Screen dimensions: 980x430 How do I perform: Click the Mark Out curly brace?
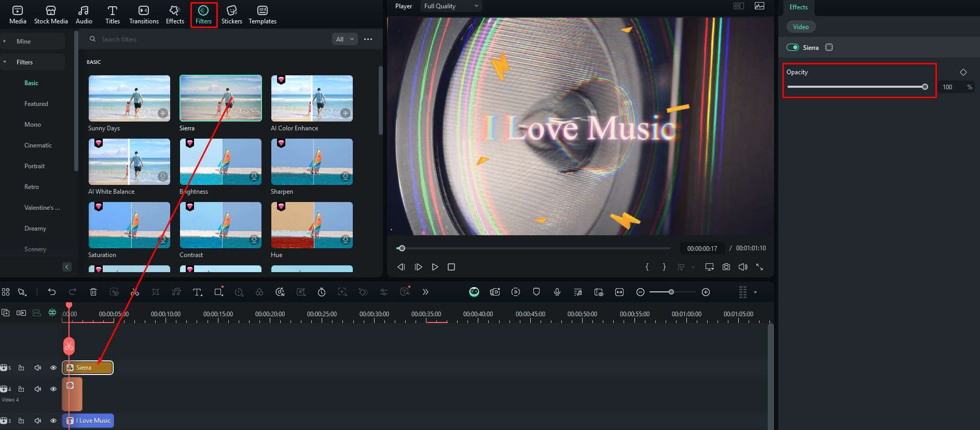pos(664,267)
